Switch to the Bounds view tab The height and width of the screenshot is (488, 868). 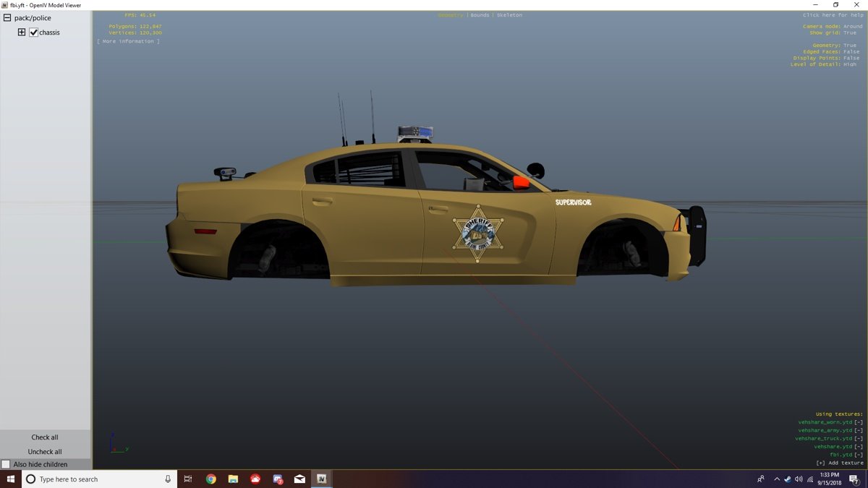pos(480,15)
